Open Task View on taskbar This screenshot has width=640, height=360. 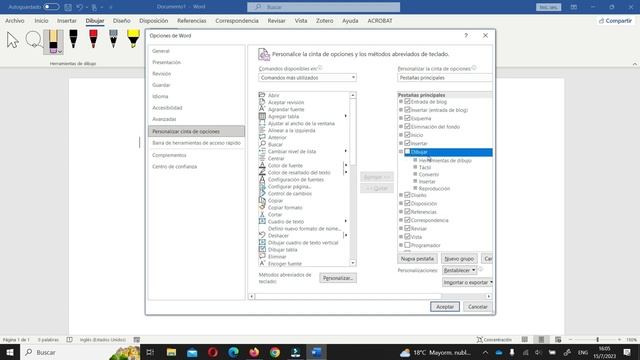150,352
